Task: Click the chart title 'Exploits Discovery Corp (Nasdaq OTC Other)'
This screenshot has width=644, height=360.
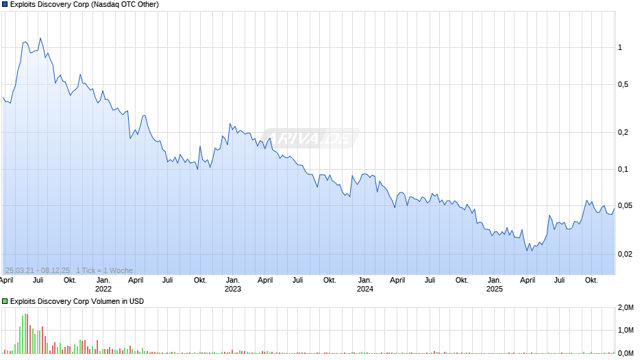Action: (84, 5)
